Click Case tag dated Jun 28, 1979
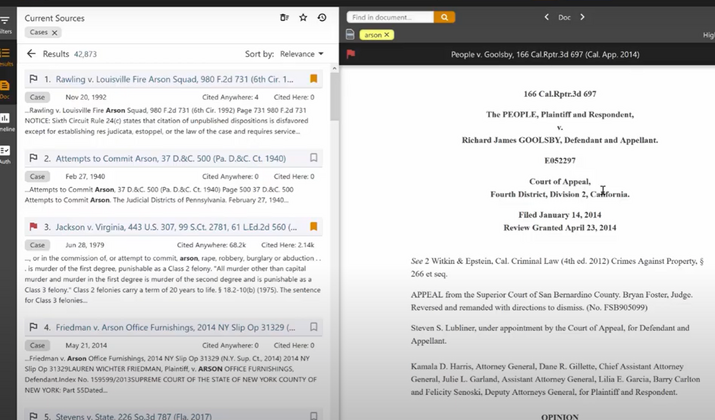Image resolution: width=715 pixels, height=420 pixels. [x=37, y=245]
